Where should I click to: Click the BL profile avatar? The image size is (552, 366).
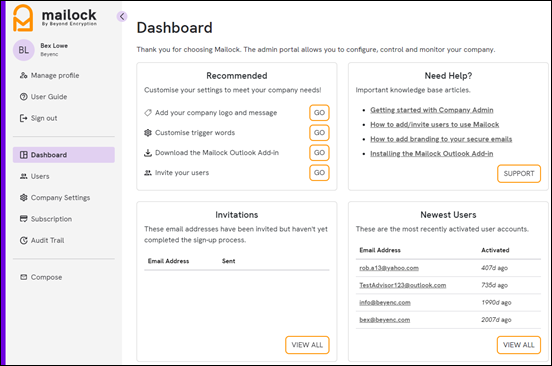point(24,50)
